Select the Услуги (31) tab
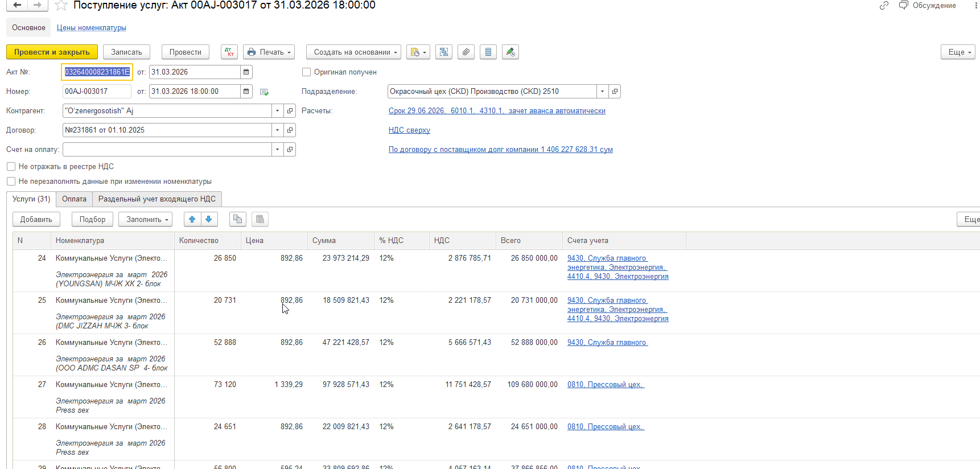 pyautogui.click(x=31, y=199)
